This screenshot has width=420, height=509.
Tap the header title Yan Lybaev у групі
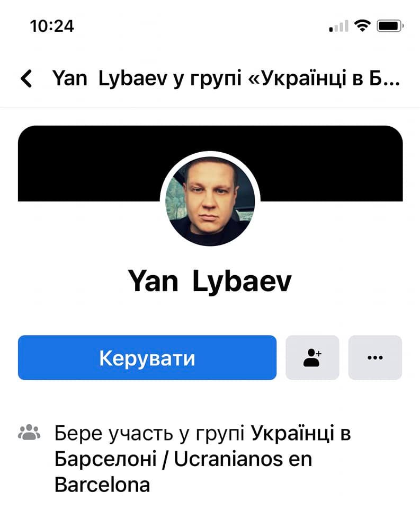[147, 79]
